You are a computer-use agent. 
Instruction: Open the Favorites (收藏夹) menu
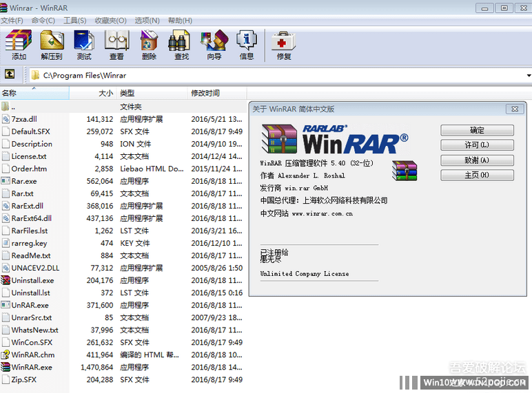111,21
